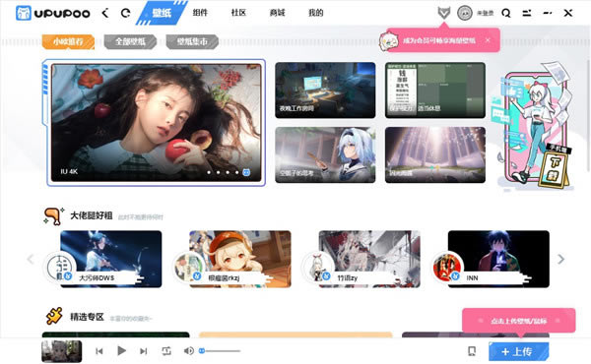Select first carousel dot on banner
This screenshot has width=591, height=364.
(209, 172)
